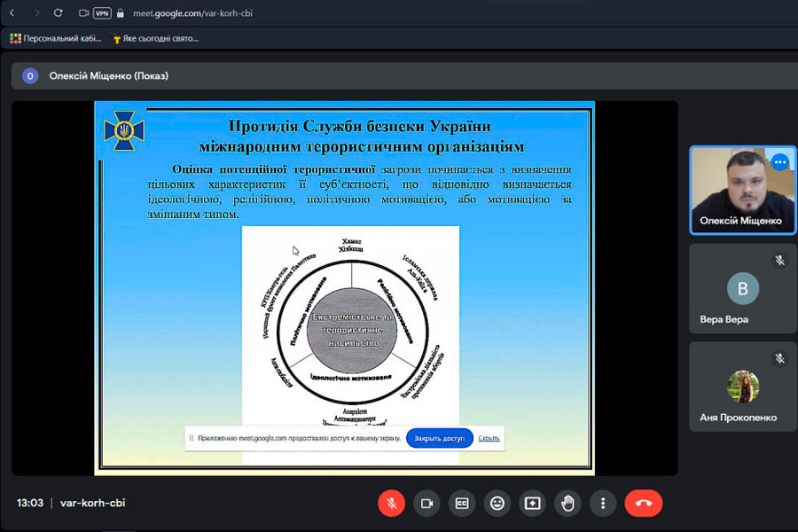Select the Вера Вера participant tile

(742, 289)
